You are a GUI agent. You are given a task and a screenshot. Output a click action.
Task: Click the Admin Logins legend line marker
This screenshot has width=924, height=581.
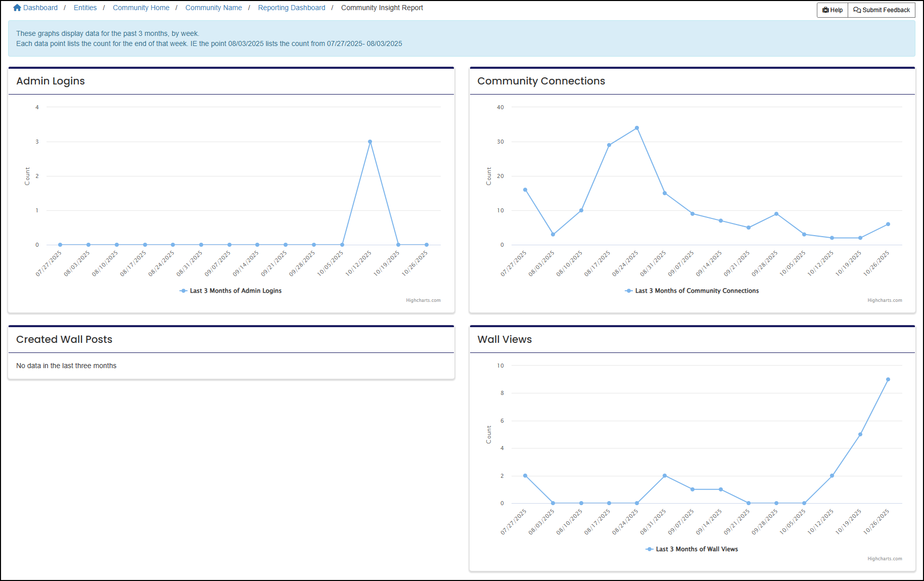click(x=184, y=291)
